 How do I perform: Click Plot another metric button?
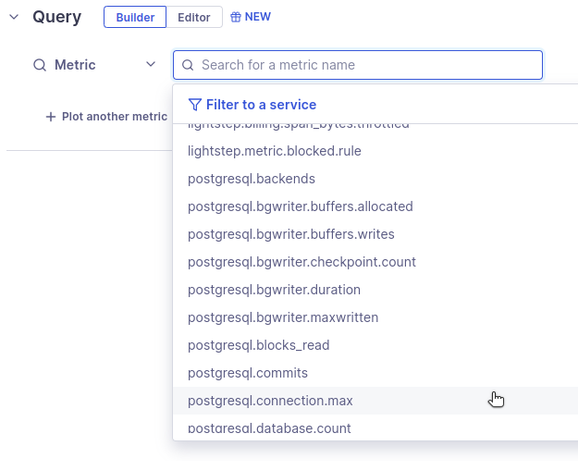click(106, 117)
